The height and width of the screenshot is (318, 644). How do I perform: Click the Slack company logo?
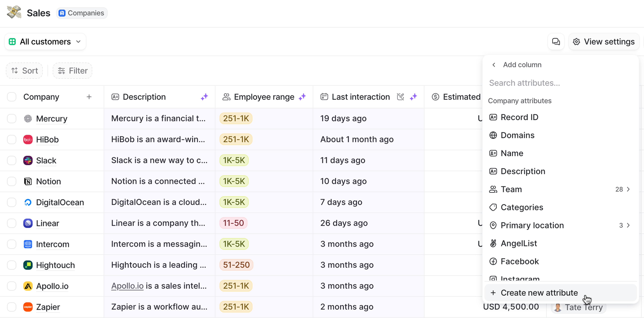(28, 160)
